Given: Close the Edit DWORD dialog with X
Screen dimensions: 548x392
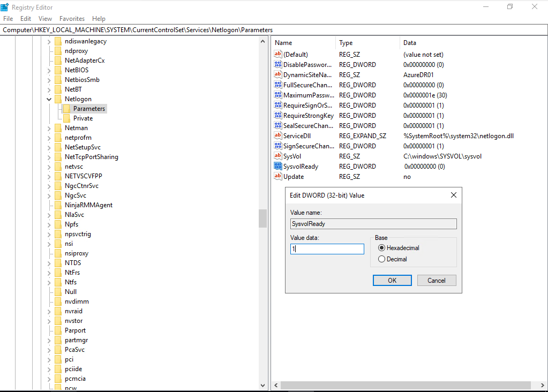Looking at the screenshot, I should coord(453,195).
